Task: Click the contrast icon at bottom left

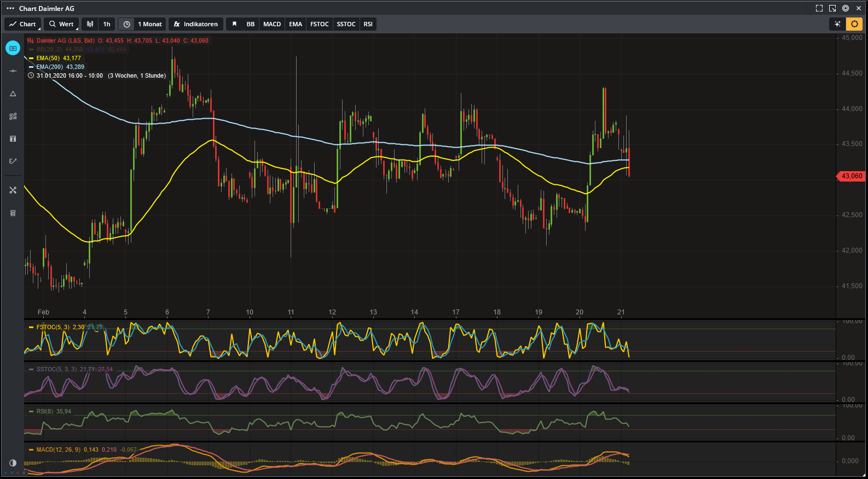Action: (x=13, y=463)
